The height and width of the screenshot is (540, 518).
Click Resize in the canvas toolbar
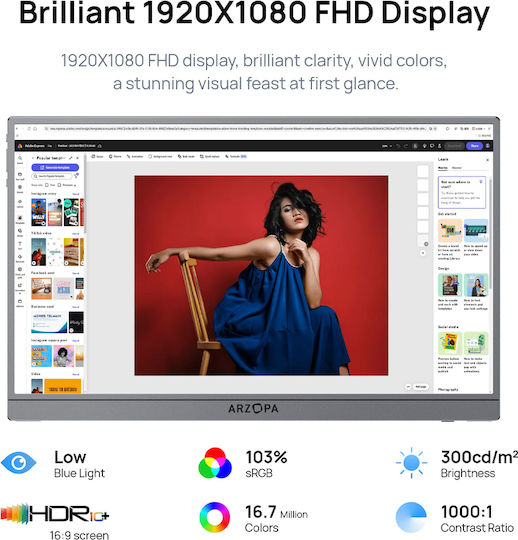[97, 156]
